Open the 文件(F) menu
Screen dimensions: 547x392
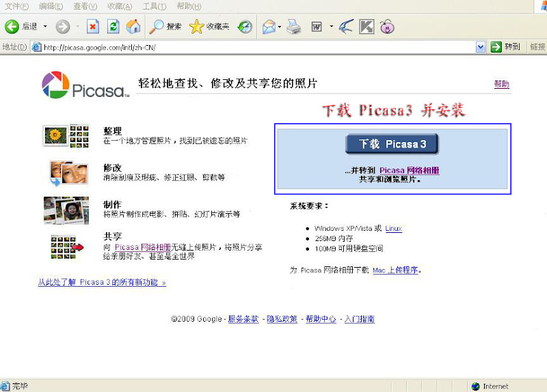[16, 6]
